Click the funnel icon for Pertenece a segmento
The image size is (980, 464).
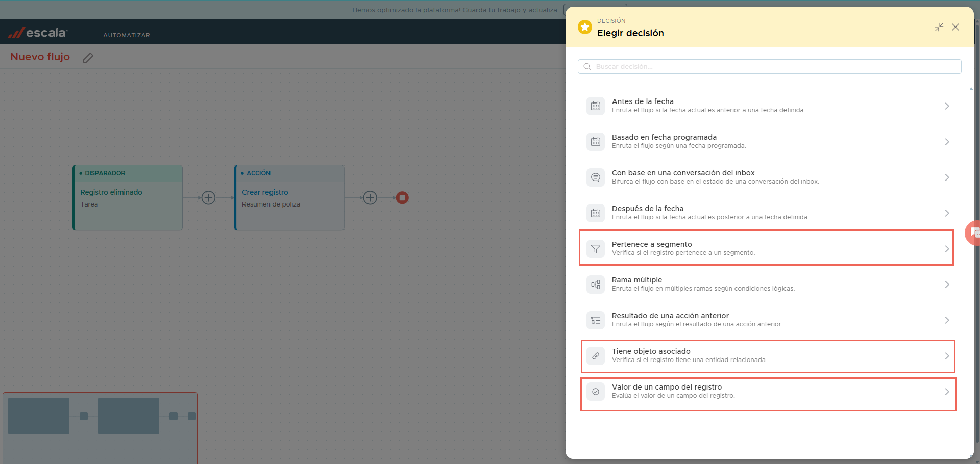[x=596, y=249]
